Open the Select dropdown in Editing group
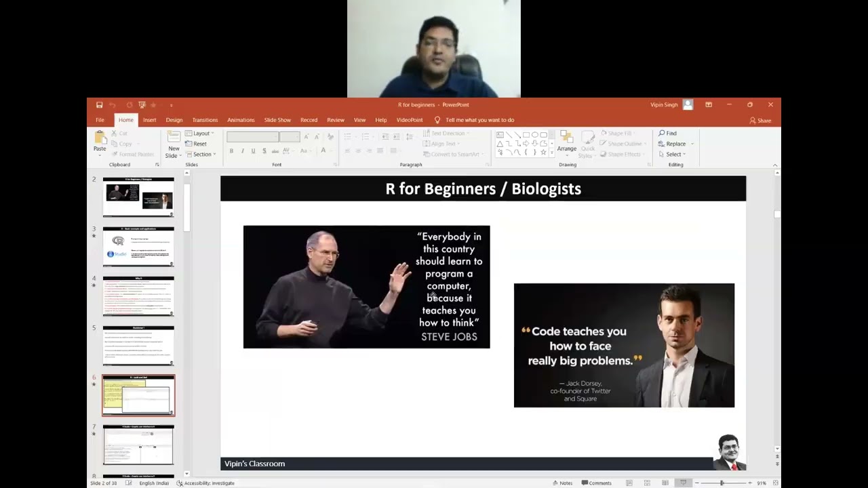 pos(671,154)
